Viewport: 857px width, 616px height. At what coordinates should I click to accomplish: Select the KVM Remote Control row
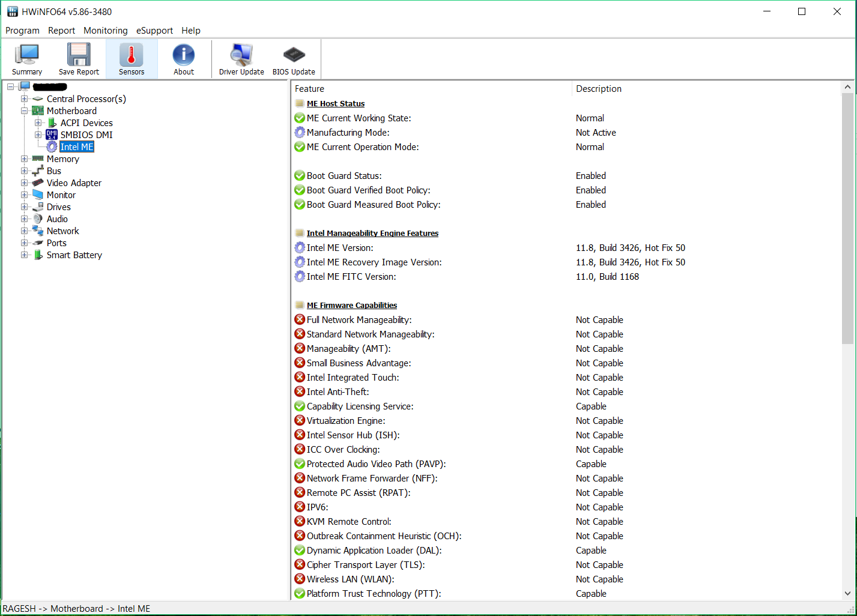click(566, 522)
